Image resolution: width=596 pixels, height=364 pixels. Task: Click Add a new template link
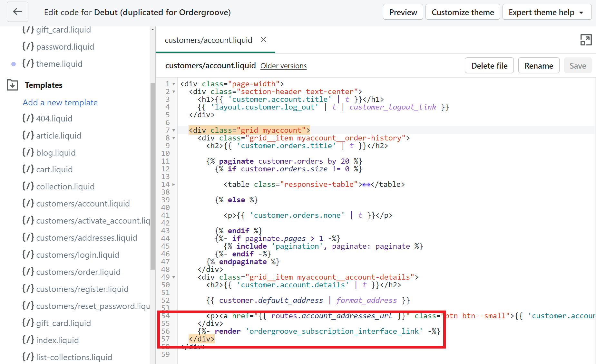pyautogui.click(x=60, y=102)
